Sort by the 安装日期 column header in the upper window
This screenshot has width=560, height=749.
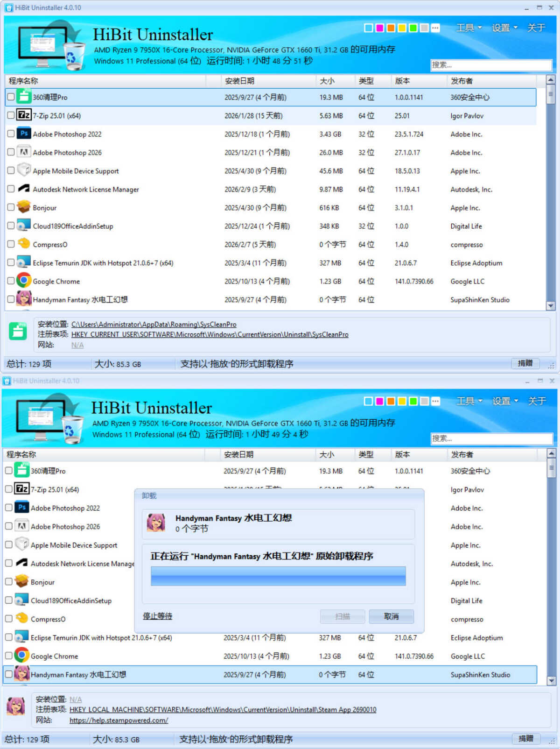[x=239, y=81]
